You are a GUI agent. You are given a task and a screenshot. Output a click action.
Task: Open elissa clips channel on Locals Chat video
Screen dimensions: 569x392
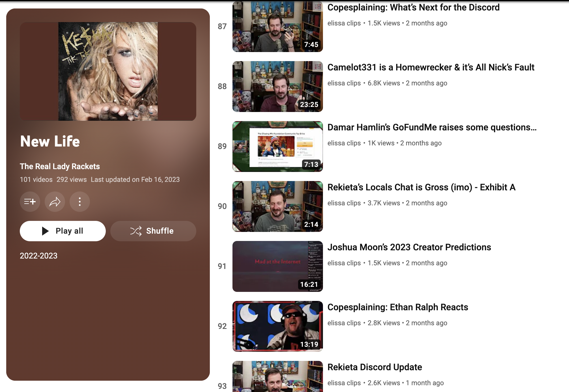point(344,203)
